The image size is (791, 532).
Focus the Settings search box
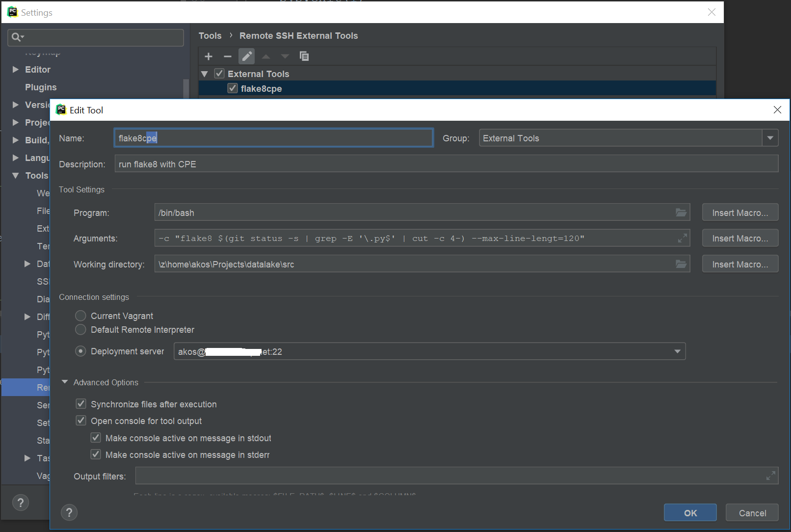[96, 37]
